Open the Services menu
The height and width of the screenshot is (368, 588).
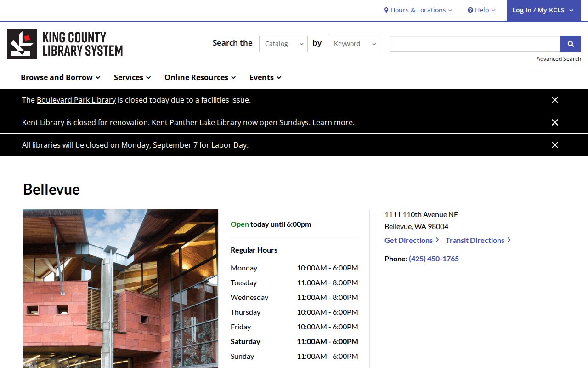coord(132,77)
